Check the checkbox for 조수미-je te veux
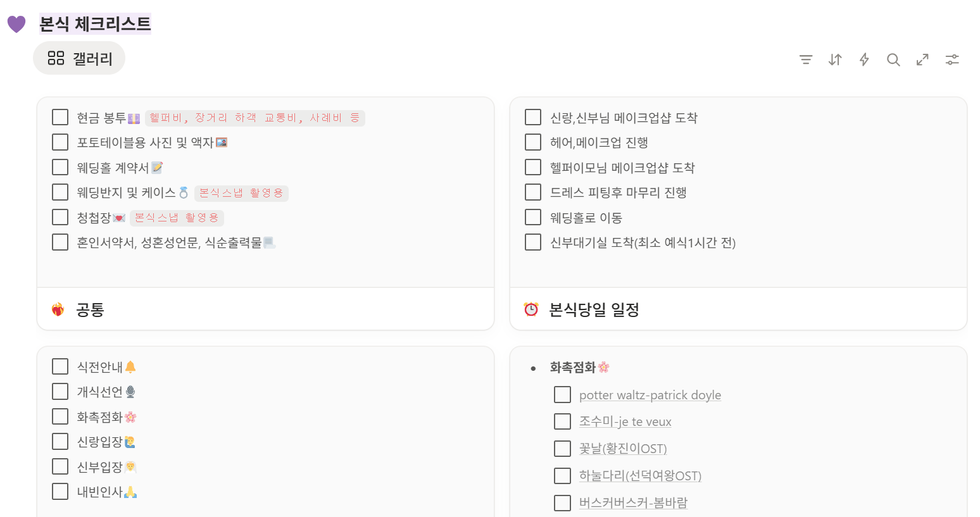The image size is (980, 517). coord(562,421)
